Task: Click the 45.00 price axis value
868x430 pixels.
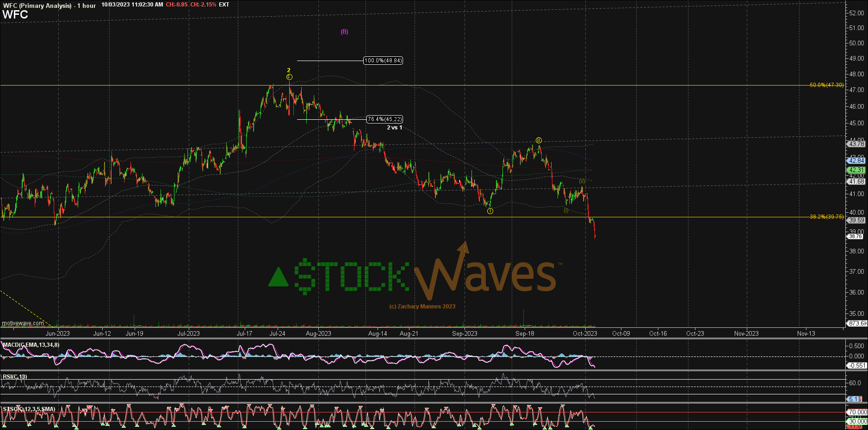Action: [x=856, y=123]
